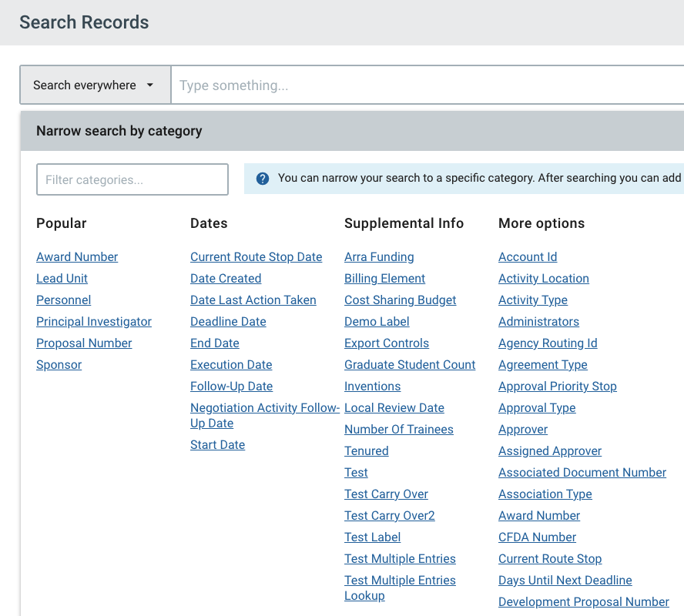Select the Agency Routing Id category

pyautogui.click(x=548, y=343)
